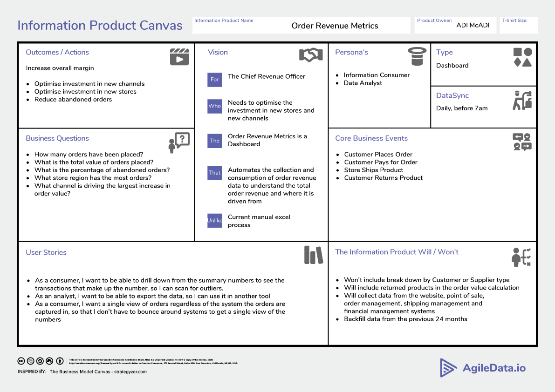The image size is (555, 392).
Task: Click 'Data Analyst' persona bullet
Action: tap(363, 83)
